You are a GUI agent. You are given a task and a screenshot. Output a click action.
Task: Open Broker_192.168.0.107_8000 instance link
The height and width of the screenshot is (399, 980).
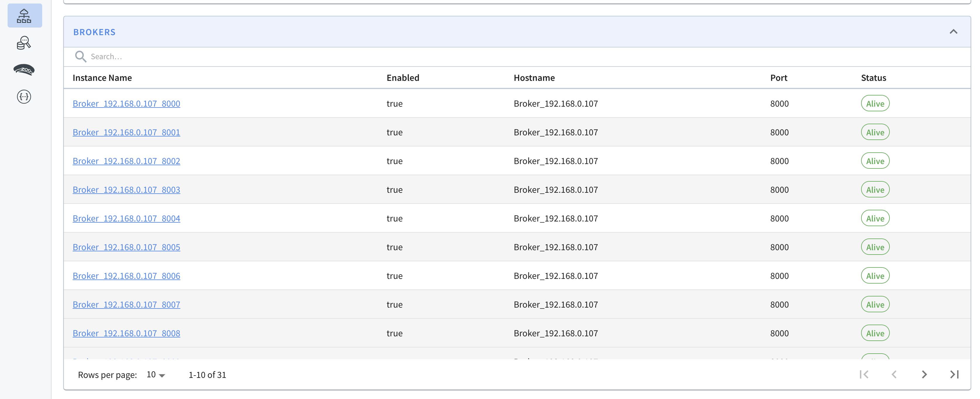pyautogui.click(x=126, y=103)
